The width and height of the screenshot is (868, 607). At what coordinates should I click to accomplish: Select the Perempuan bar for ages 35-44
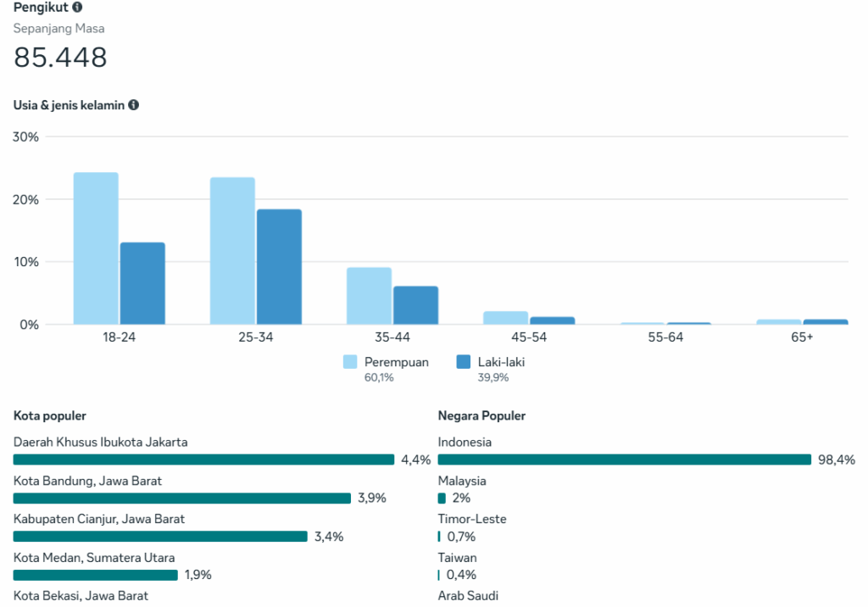pos(370,296)
